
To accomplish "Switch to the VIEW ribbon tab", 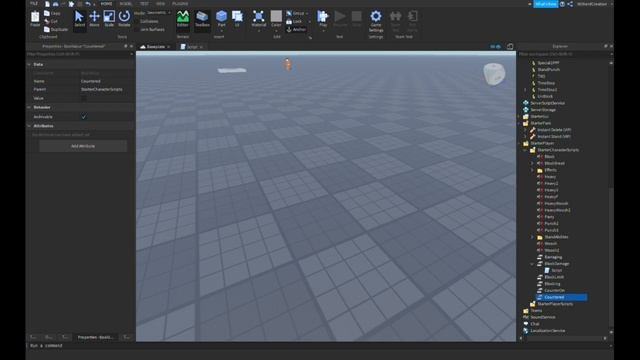I will pos(160,3).
